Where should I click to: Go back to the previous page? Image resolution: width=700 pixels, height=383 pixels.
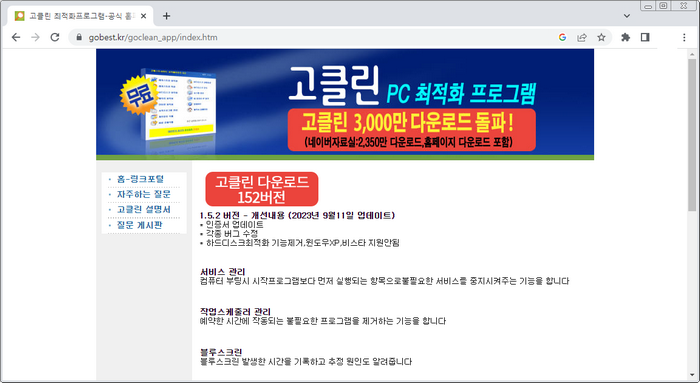16,37
